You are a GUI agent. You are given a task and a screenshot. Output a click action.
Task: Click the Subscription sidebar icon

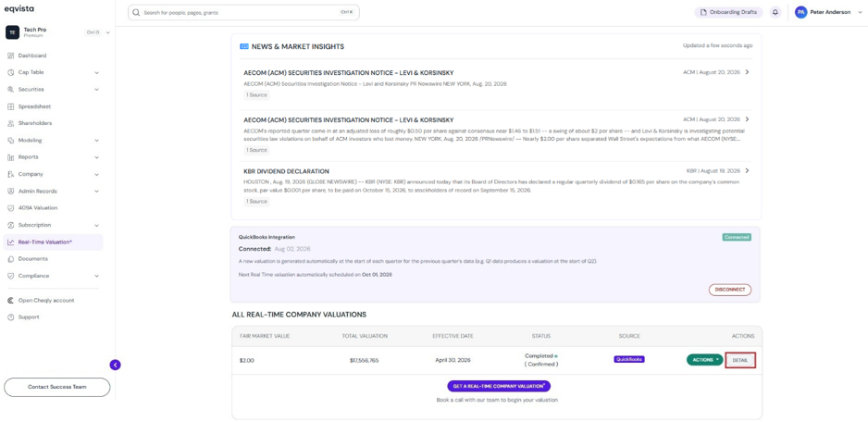(11, 225)
